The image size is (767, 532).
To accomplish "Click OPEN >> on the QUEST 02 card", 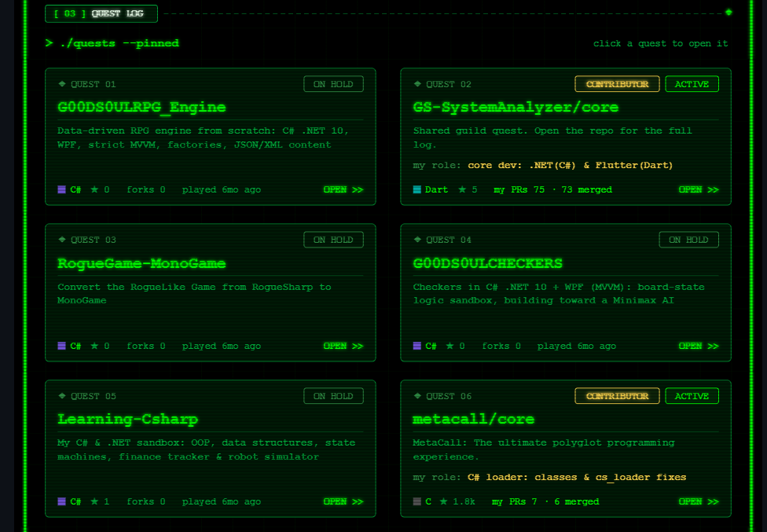I will click(699, 189).
